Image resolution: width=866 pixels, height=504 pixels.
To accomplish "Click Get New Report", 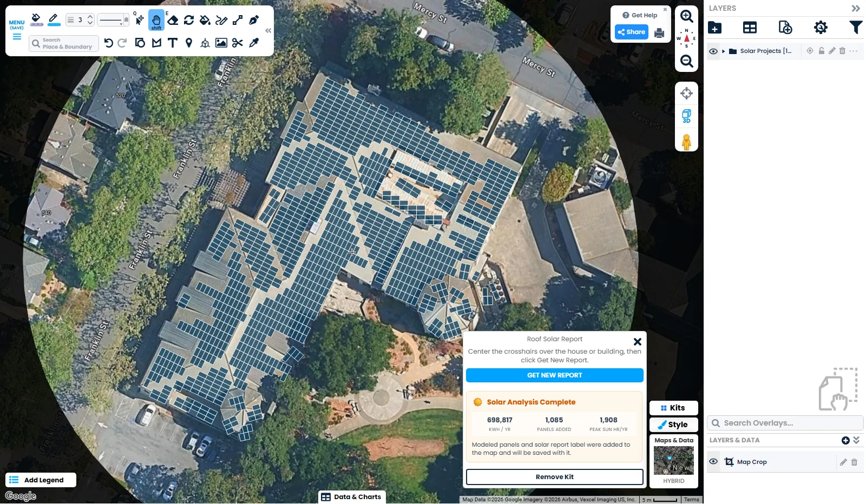I will click(555, 375).
